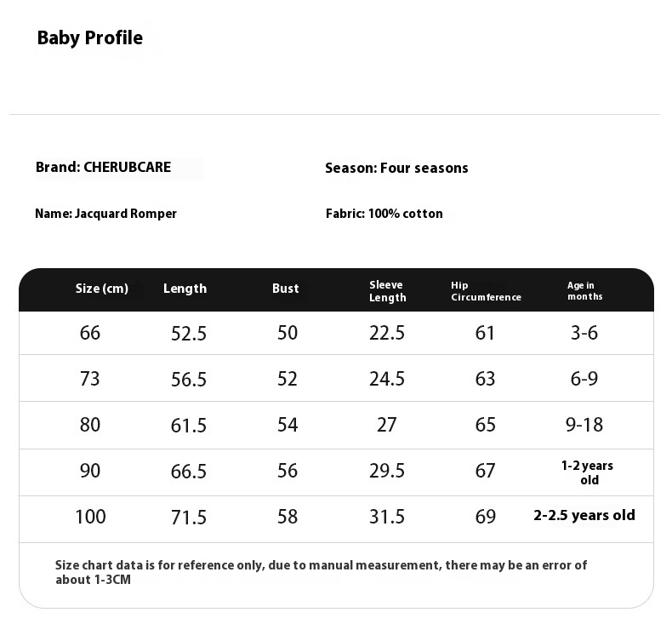
Task: Select the Age in months header
Action: 585,291
